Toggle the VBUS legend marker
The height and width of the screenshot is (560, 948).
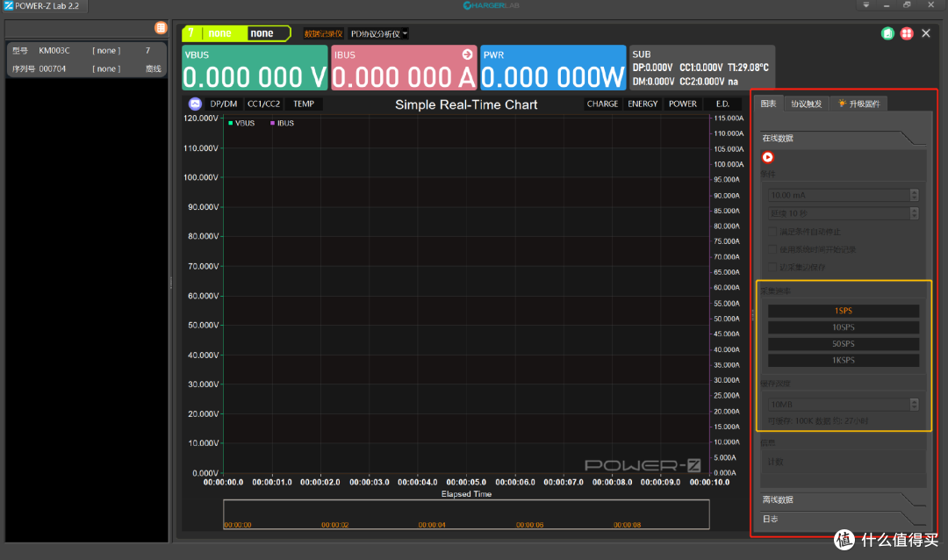[x=230, y=123]
